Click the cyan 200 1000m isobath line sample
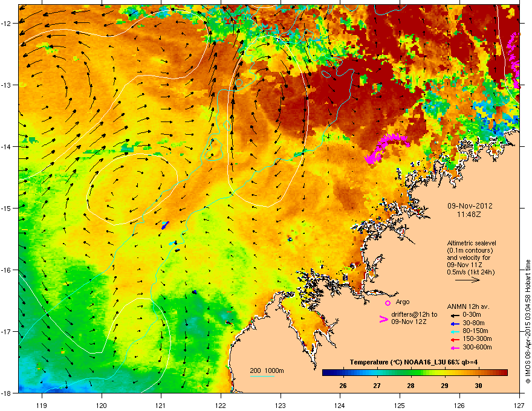The width and height of the screenshot is (532, 411). pyautogui.click(x=262, y=377)
